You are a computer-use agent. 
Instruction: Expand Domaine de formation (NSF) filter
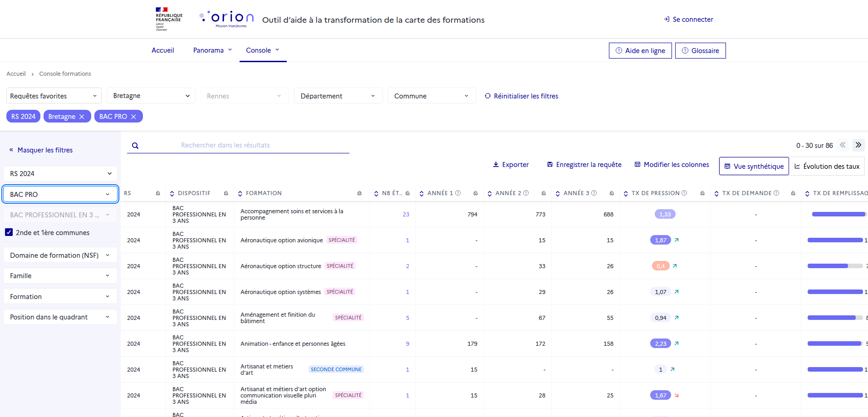click(x=60, y=255)
